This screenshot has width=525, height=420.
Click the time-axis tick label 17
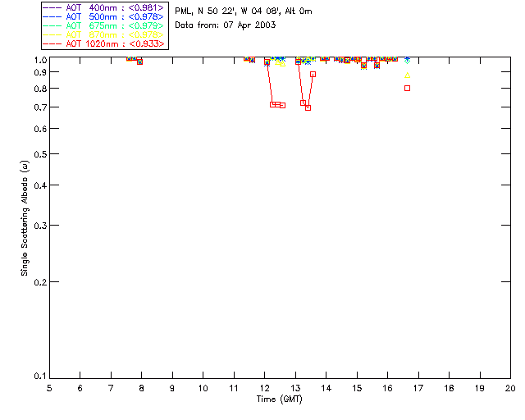tap(418, 389)
